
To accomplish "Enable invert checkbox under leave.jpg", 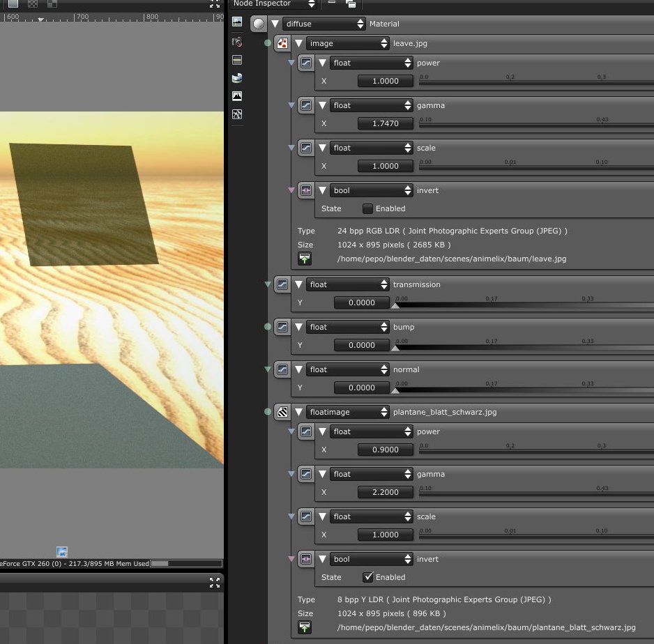I will [x=367, y=208].
